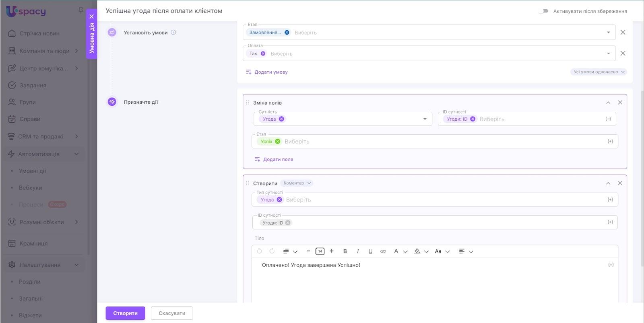
Task: Insert variable in the Успіх Етап field
Action: (x=610, y=141)
